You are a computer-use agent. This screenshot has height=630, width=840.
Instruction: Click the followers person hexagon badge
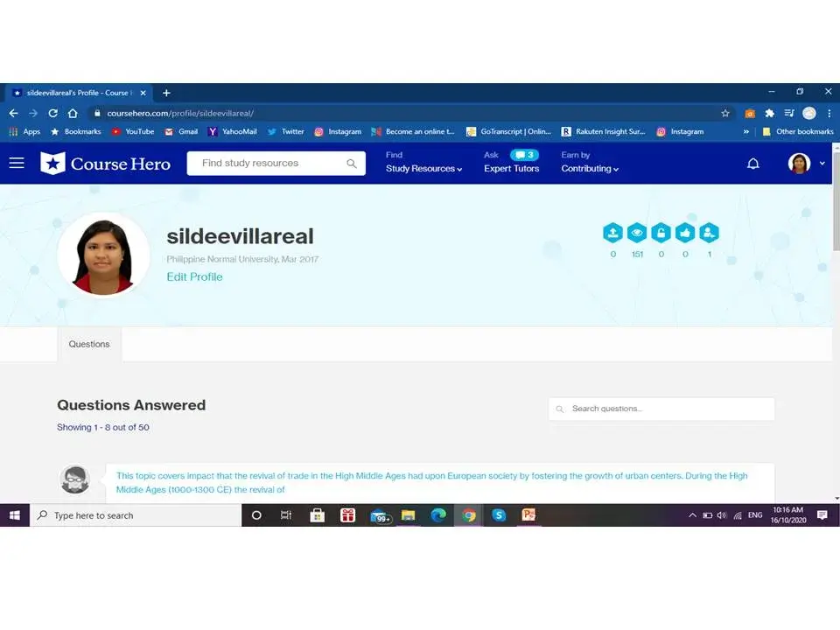[x=709, y=233]
